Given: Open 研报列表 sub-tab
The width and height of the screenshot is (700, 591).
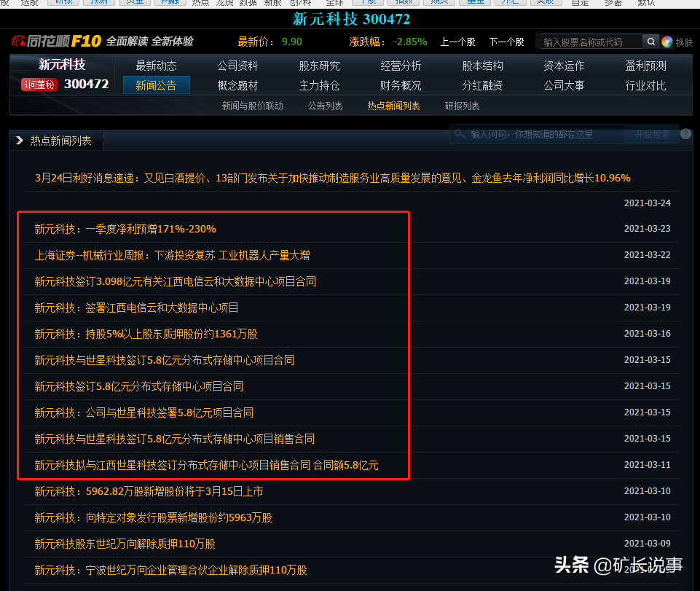Looking at the screenshot, I should point(462,106).
